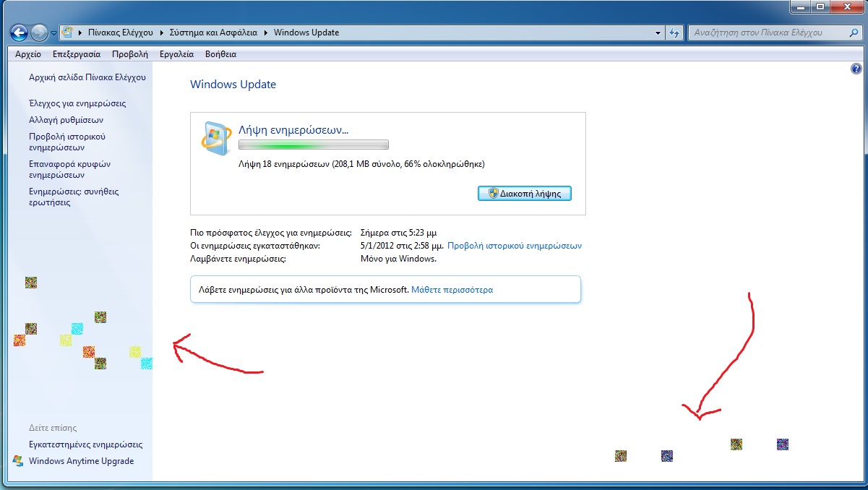Click 'Επαναφορά κρυφών ενημερώσεων' link

click(69, 169)
